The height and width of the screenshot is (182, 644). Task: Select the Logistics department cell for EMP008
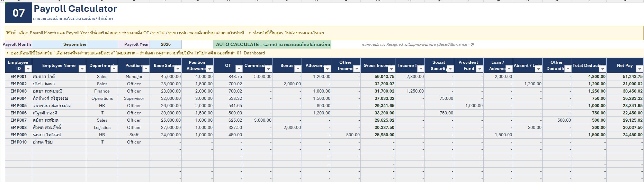coord(102,128)
